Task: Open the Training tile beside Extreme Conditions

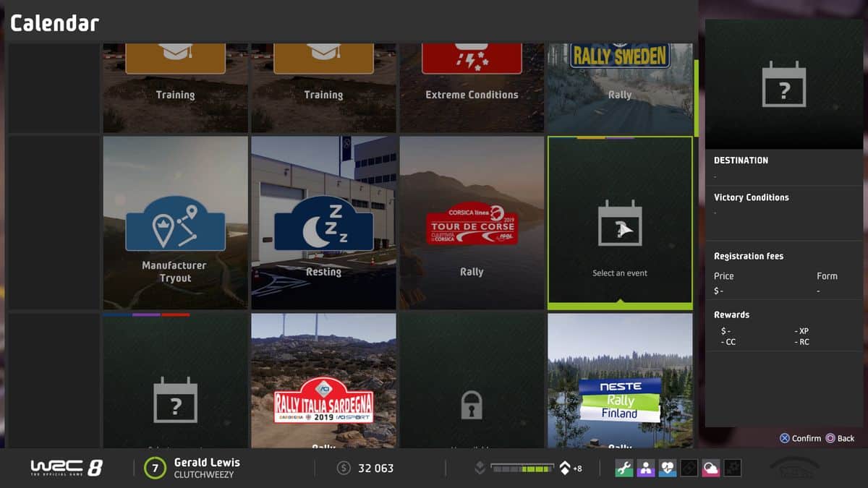Action: (323, 87)
